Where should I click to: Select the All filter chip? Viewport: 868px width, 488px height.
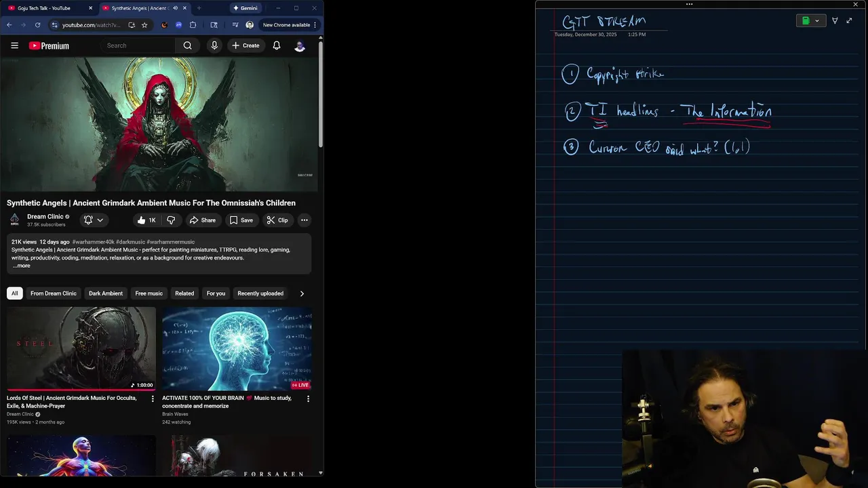pyautogui.click(x=14, y=293)
